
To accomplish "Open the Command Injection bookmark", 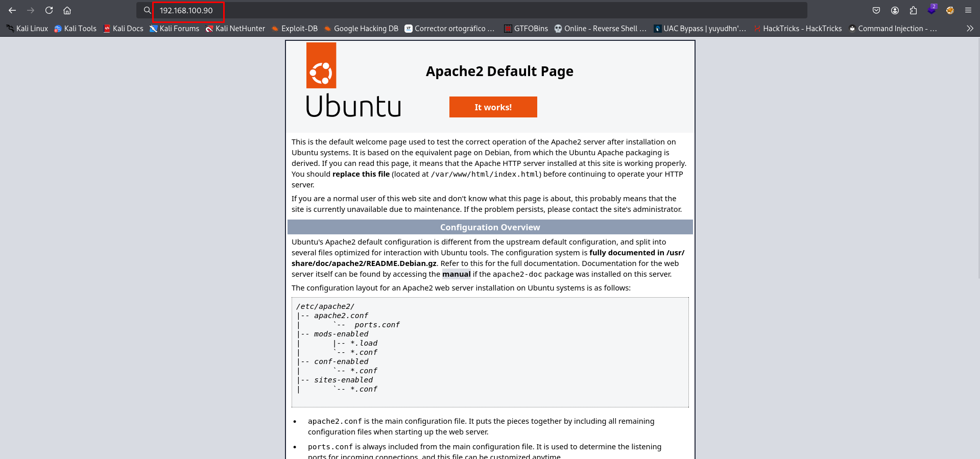I will point(893,29).
